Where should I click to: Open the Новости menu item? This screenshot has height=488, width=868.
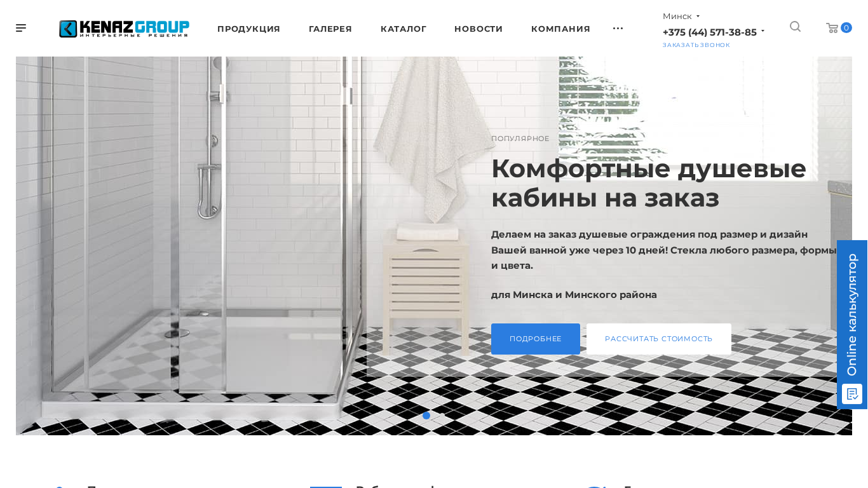[478, 29]
